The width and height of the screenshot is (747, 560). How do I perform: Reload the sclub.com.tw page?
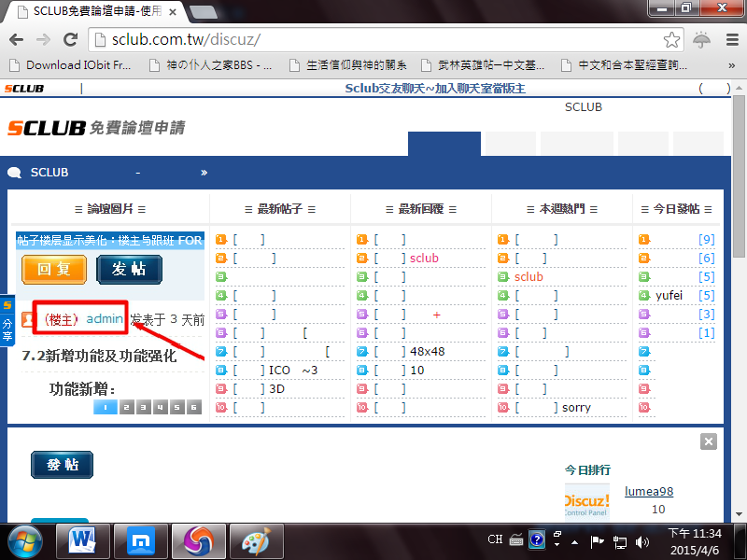(x=71, y=39)
